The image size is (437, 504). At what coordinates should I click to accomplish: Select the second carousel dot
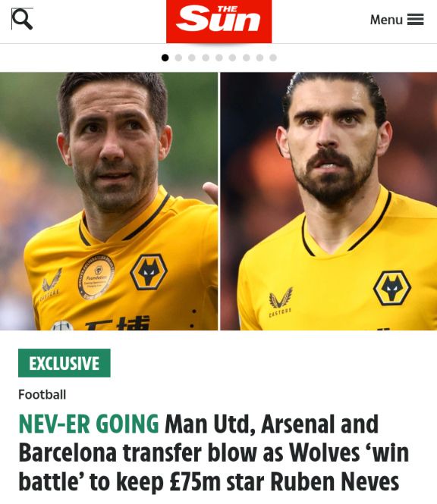(x=178, y=58)
